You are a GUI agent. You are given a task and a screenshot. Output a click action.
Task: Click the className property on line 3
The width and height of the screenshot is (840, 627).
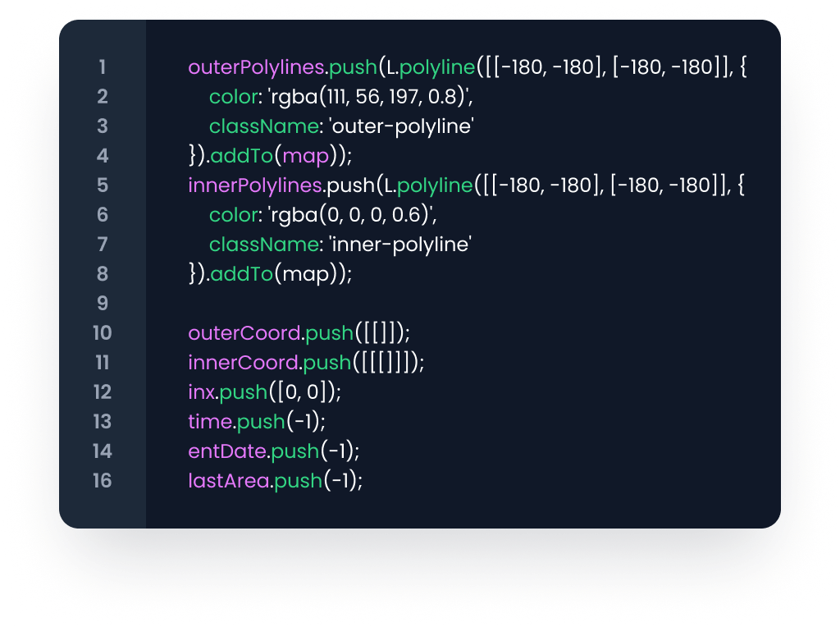click(249, 126)
